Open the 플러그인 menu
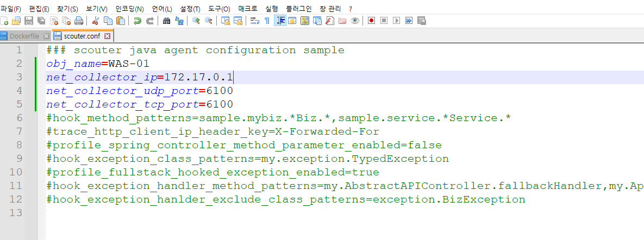This screenshot has height=240, width=644. 299,9
